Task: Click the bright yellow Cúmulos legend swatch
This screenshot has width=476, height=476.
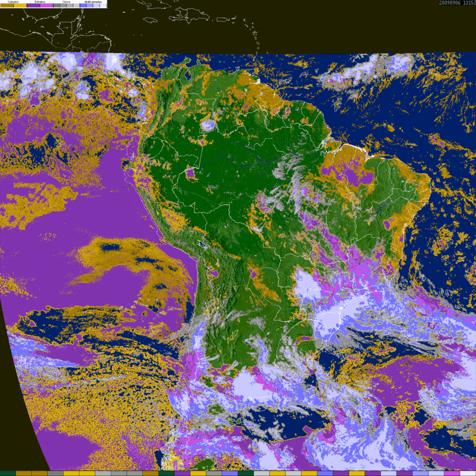Action: point(20,5)
